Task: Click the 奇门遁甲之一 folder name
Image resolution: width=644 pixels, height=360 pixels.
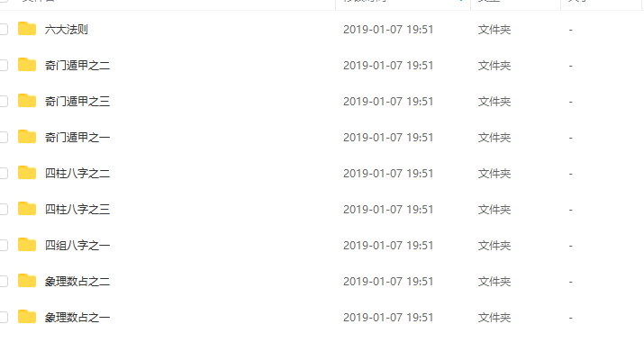Action: click(x=77, y=137)
